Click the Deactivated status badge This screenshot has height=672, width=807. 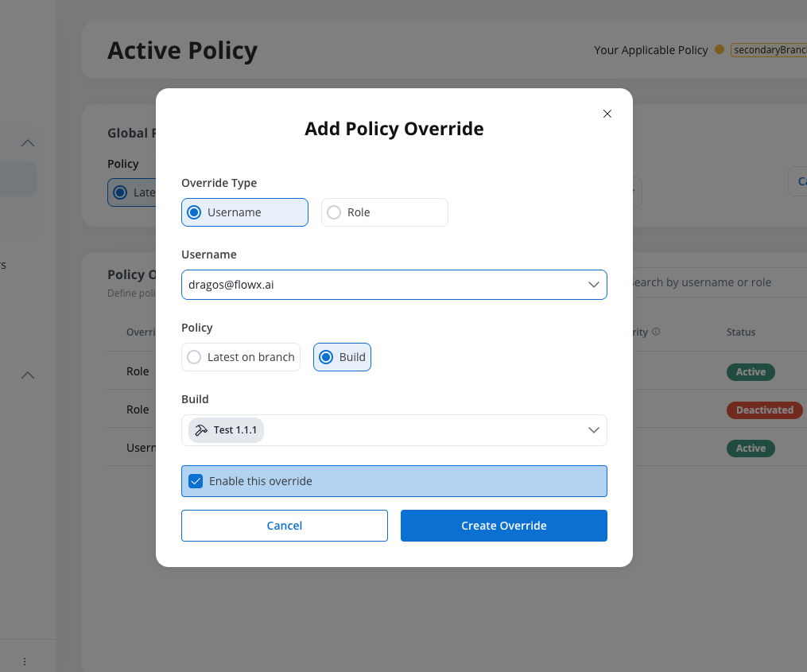click(764, 410)
